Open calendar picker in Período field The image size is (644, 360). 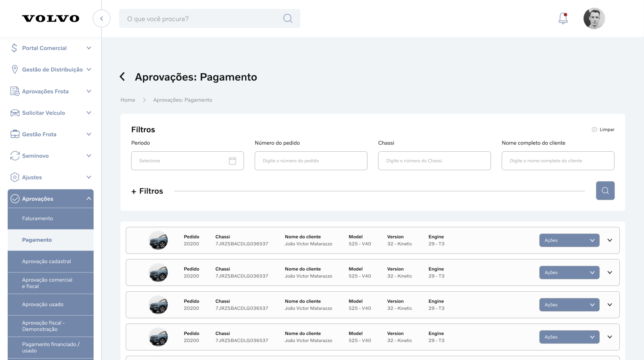point(232,161)
